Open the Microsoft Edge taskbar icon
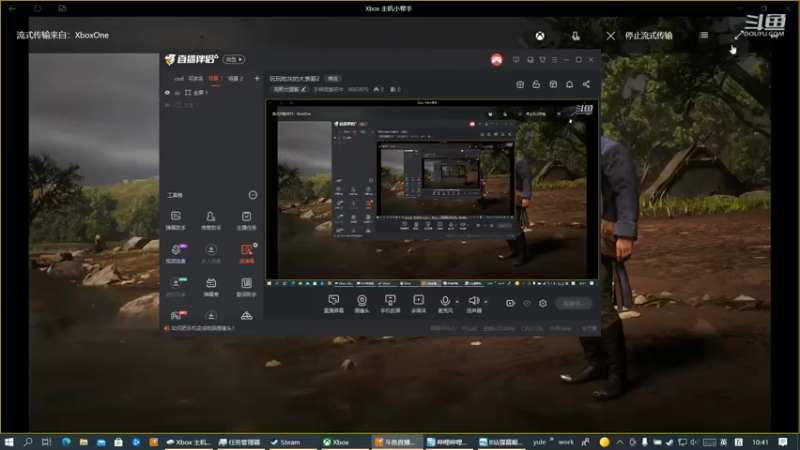This screenshot has width=800, height=450. [x=66, y=442]
